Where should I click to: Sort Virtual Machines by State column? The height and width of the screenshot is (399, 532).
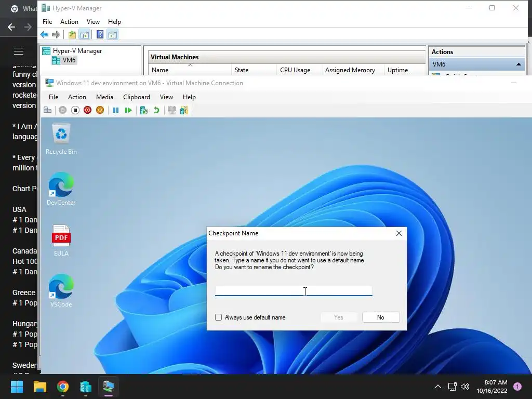click(254, 70)
